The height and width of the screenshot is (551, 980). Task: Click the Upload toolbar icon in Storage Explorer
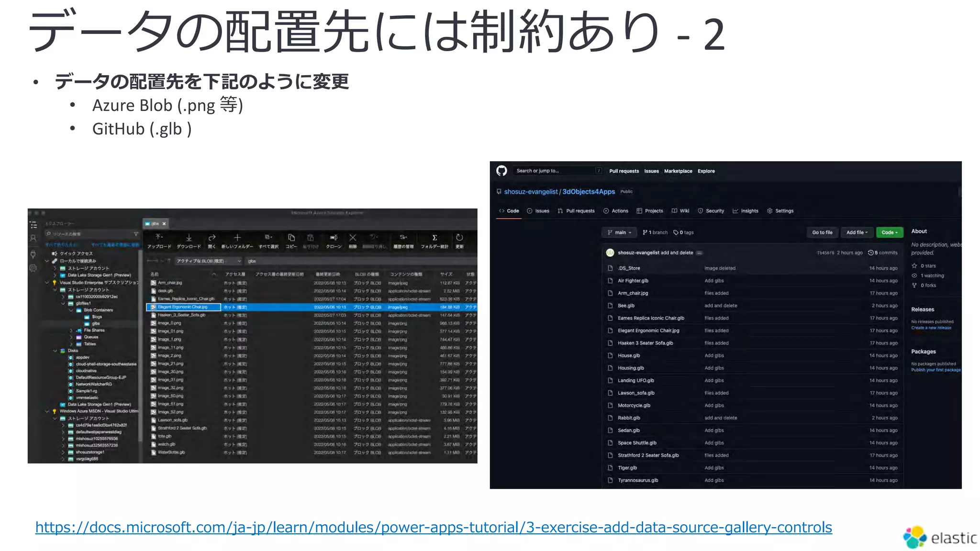tap(159, 238)
